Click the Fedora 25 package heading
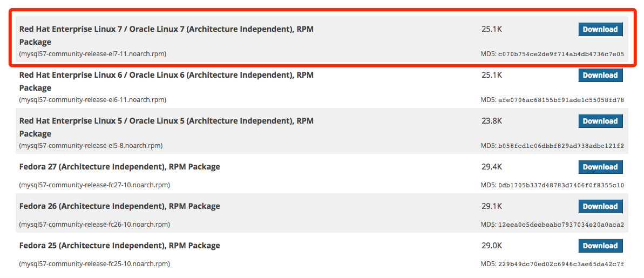This screenshot has height=278, width=644. click(119, 246)
